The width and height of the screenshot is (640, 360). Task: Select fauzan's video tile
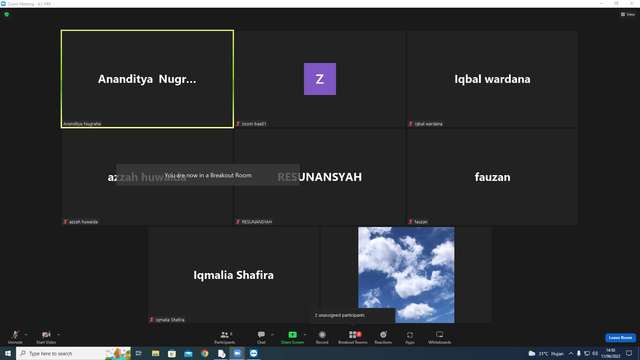[492, 177]
